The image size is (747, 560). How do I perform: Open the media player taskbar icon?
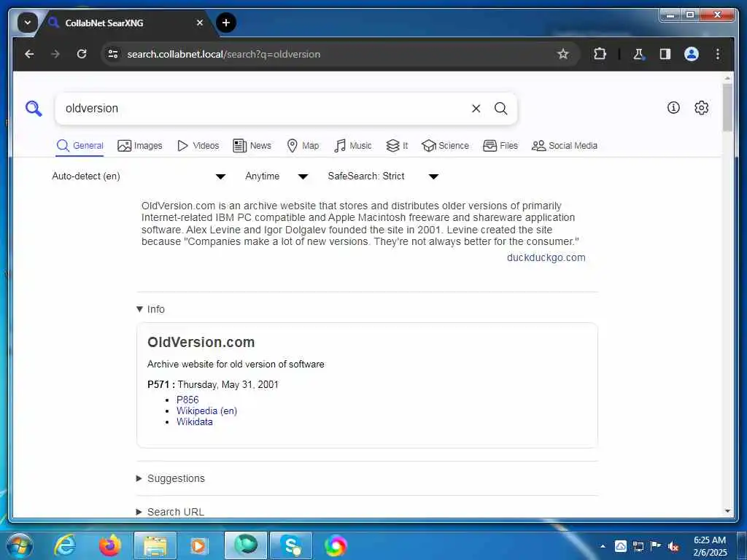coord(198,545)
